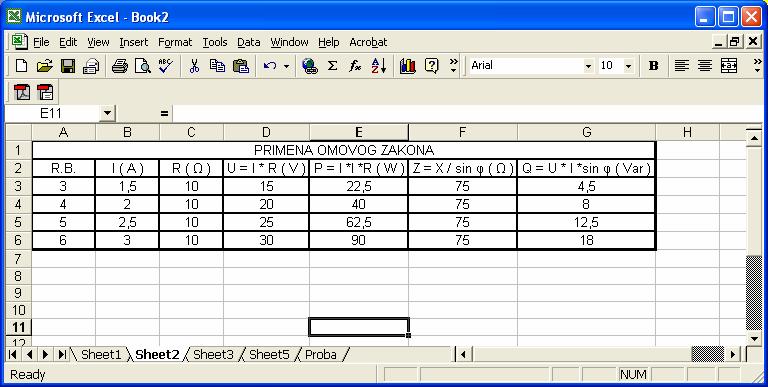Viewport: 768px width, 387px height.
Task: Switch to the Proba sheet tab
Action: tap(321, 354)
